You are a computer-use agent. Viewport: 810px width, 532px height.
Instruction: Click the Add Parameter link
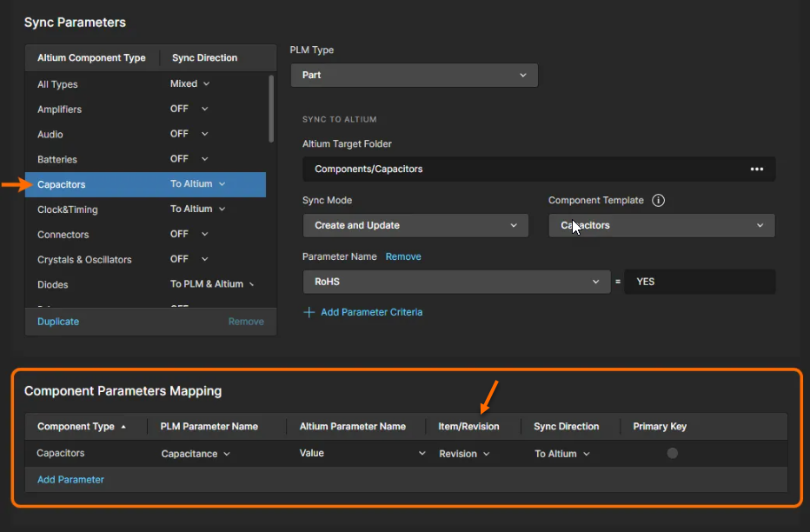70,480
